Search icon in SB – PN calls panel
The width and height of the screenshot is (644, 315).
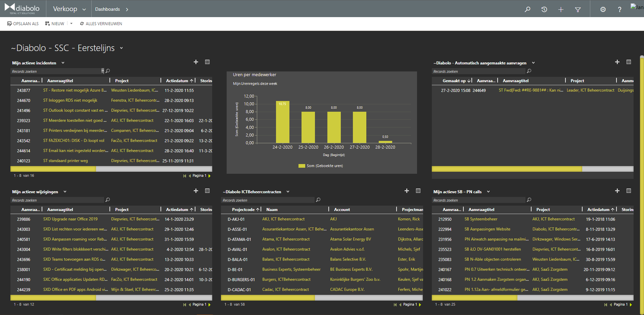coord(529,200)
